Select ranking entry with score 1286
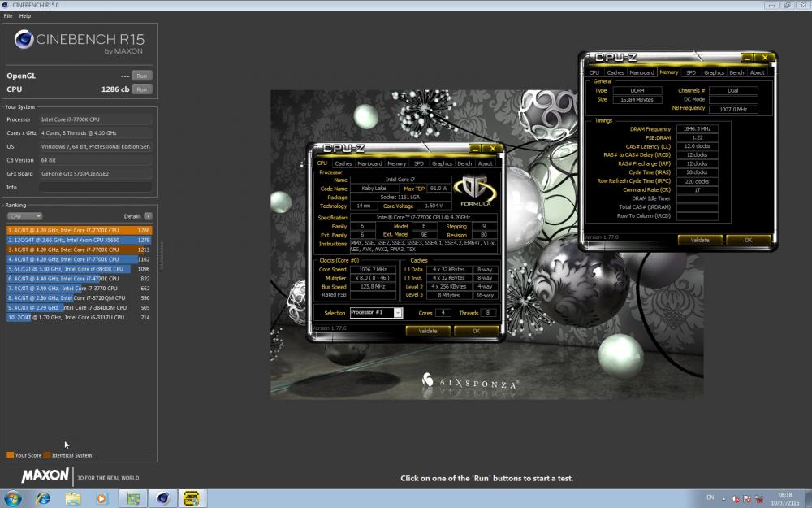Viewport: 812px width, 508px height. pyautogui.click(x=80, y=230)
